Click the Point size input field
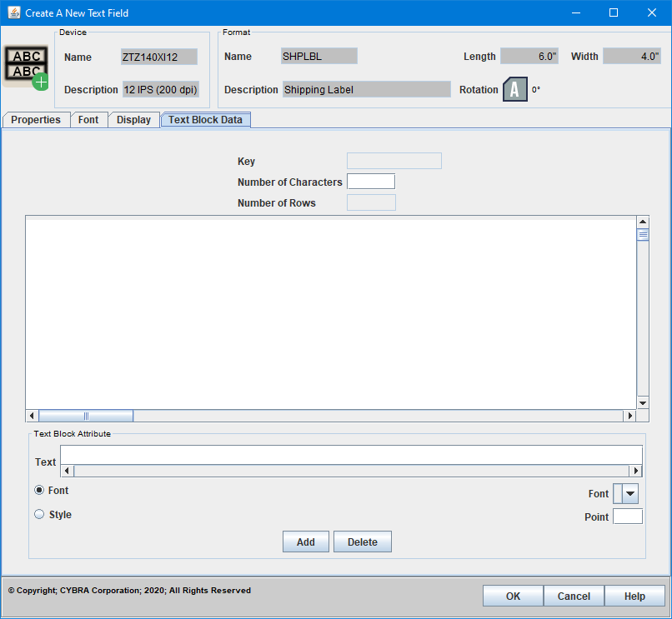This screenshot has height=619, width=672. pos(627,517)
